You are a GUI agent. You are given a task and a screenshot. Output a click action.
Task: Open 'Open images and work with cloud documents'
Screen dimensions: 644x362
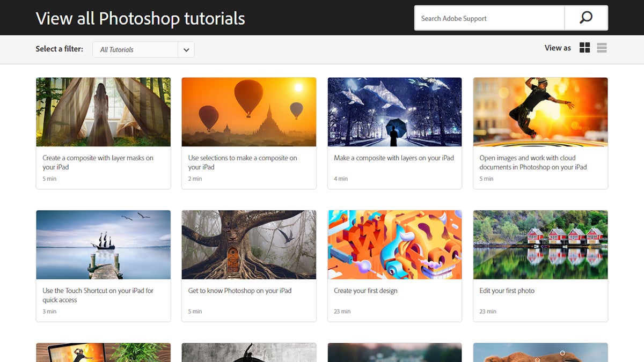[533, 162]
